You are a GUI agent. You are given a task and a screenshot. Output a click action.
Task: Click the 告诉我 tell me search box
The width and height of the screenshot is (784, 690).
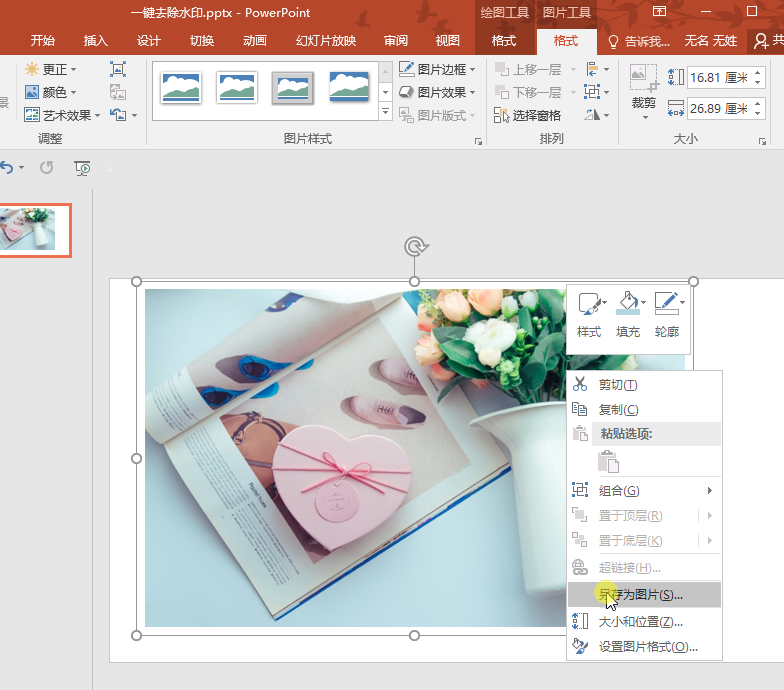pyautogui.click(x=639, y=41)
